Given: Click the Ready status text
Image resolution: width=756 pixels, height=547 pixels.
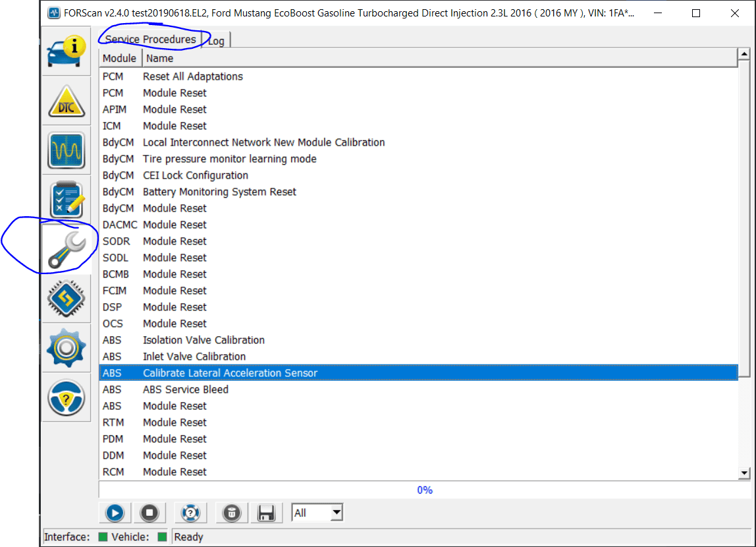Looking at the screenshot, I should 188,537.
